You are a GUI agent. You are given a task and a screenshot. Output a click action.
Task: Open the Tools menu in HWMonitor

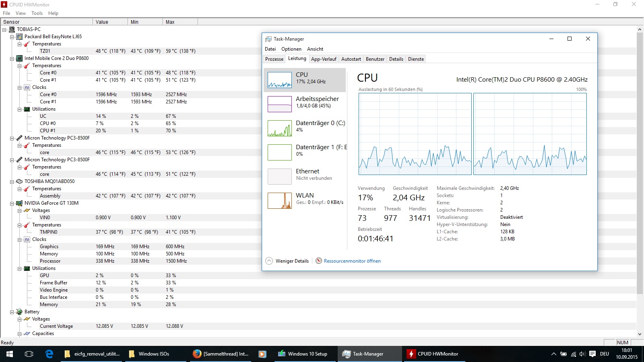click(x=37, y=13)
